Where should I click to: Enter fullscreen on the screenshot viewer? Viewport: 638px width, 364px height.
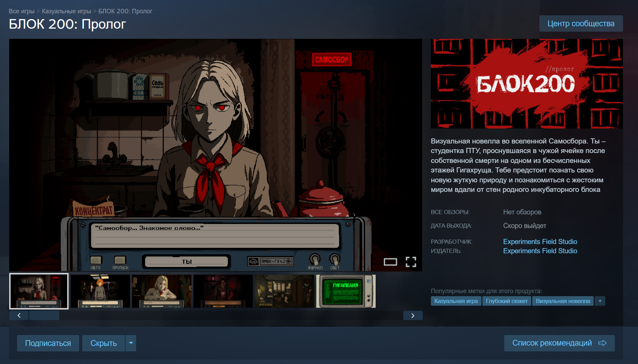coord(411,262)
